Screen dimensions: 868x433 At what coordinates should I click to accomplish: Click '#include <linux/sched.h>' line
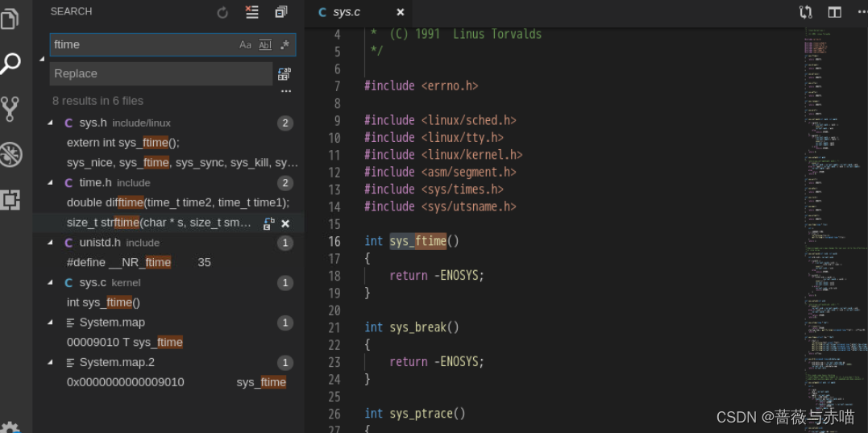click(441, 120)
